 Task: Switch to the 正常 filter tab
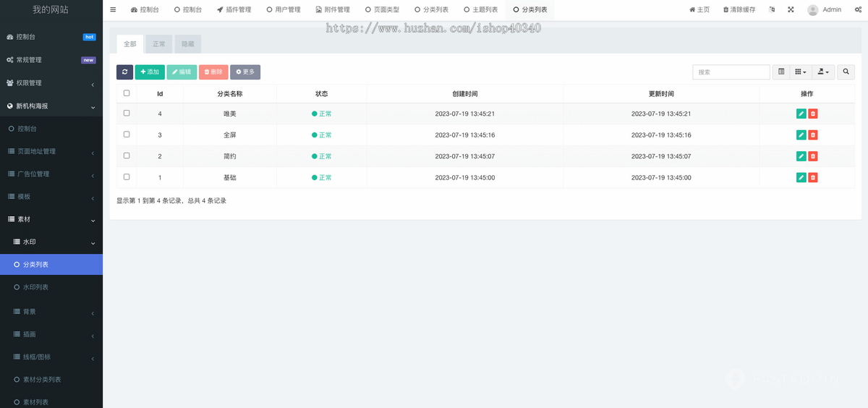point(159,43)
